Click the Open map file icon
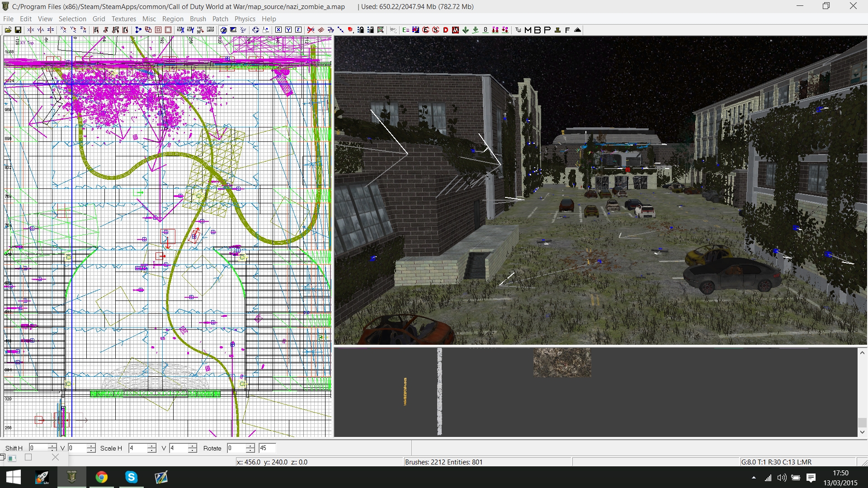The width and height of the screenshot is (868, 488). [8, 30]
